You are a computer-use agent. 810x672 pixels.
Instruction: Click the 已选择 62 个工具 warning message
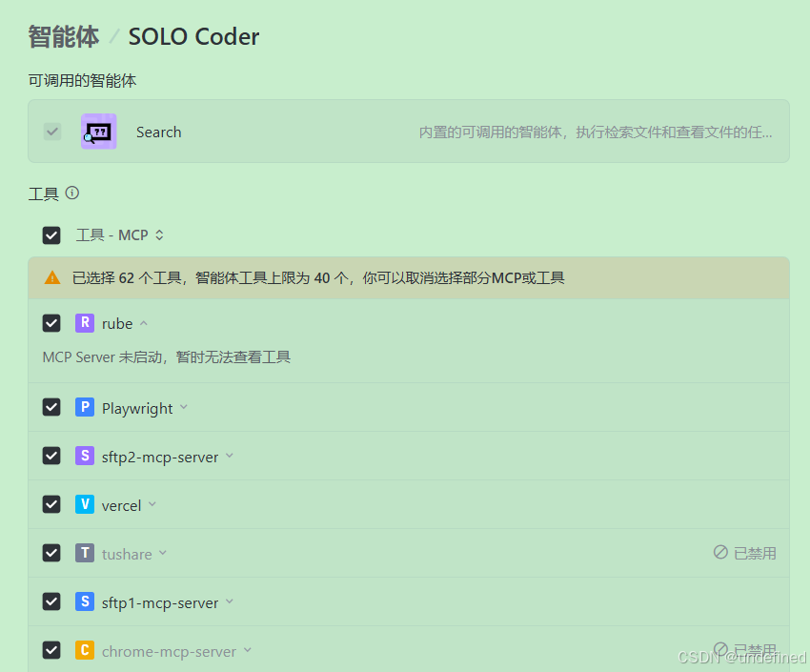coord(318,278)
